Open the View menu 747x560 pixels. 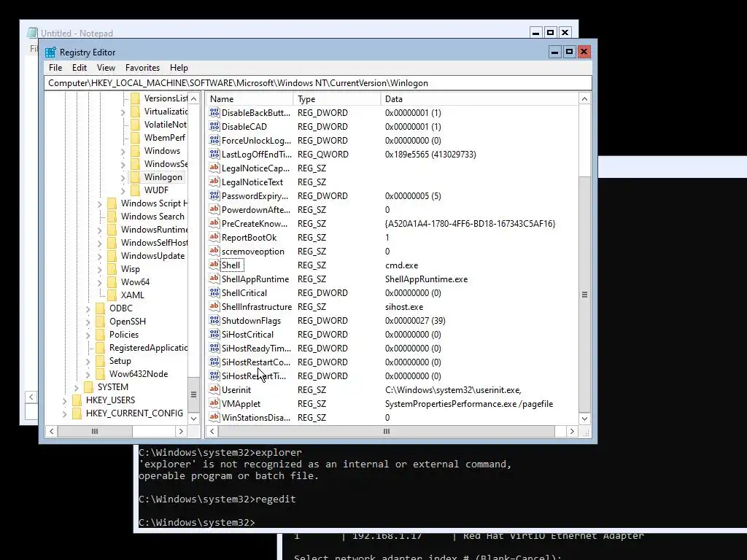click(x=106, y=68)
